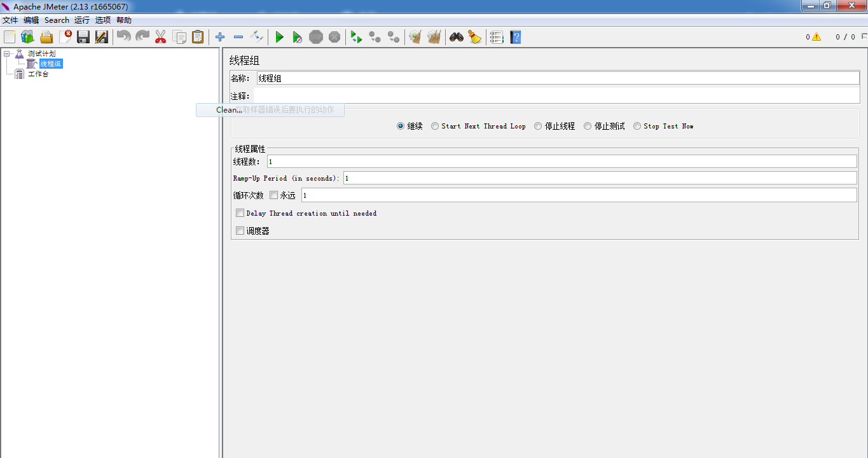Viewport: 868px width, 458px height.
Task: Collapse all tree nodes with the minus icon
Action: coord(238,37)
